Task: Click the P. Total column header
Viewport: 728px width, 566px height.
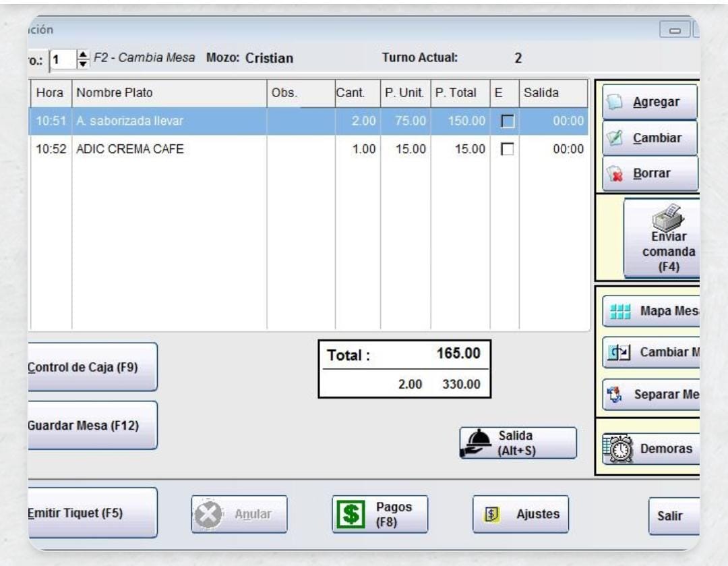Action: point(458,93)
